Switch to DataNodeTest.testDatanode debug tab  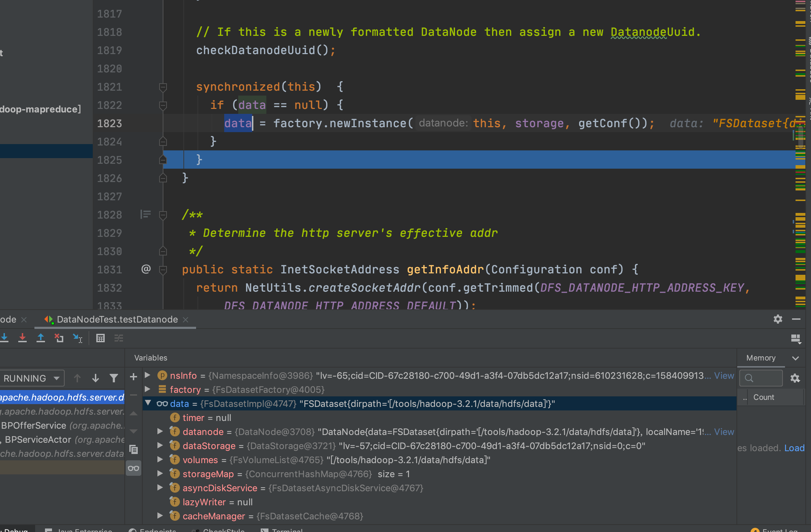point(117,319)
